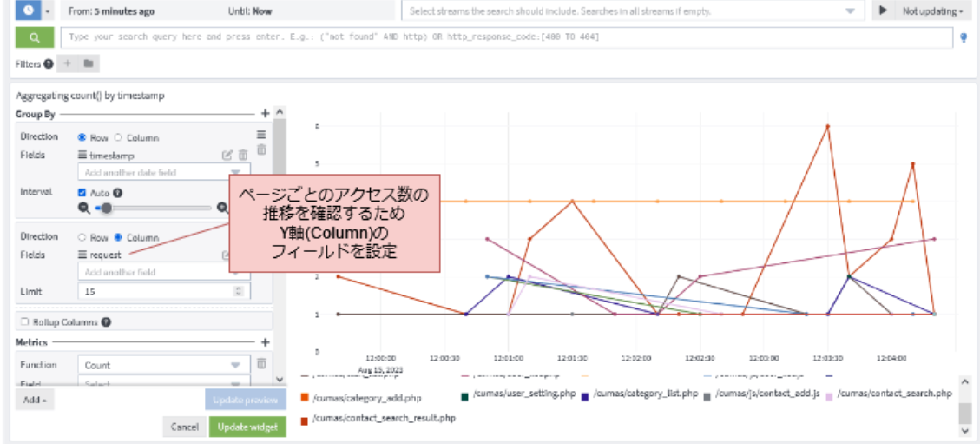The height and width of the screenshot is (444, 980).
Task: Click the green search magnifier button
Action: pyautogui.click(x=35, y=38)
